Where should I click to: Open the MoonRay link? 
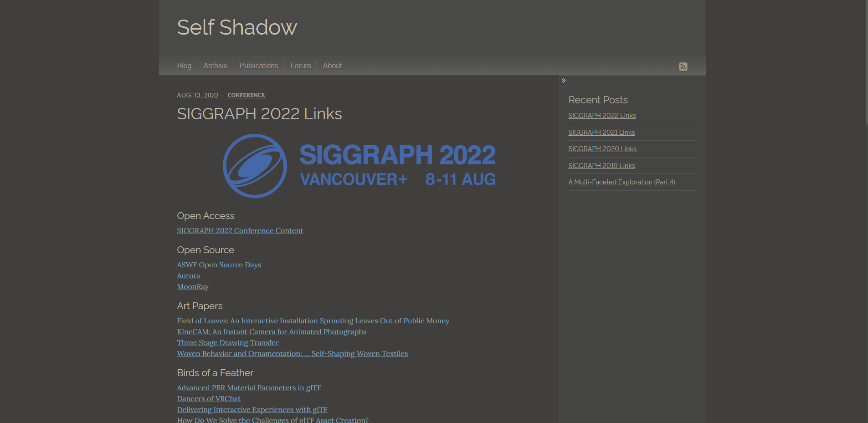click(193, 287)
